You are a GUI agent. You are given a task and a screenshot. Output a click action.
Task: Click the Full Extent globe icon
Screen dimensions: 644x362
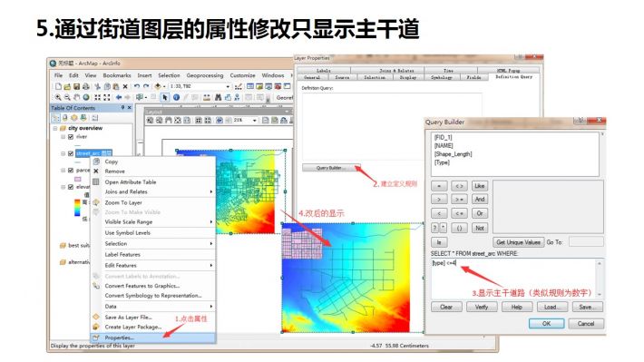[x=86, y=97]
